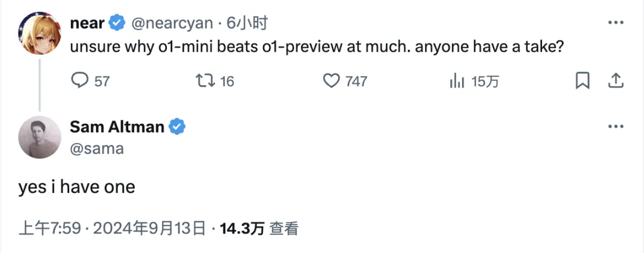
Task: Like near's tweet with heart icon
Action: coord(331,81)
